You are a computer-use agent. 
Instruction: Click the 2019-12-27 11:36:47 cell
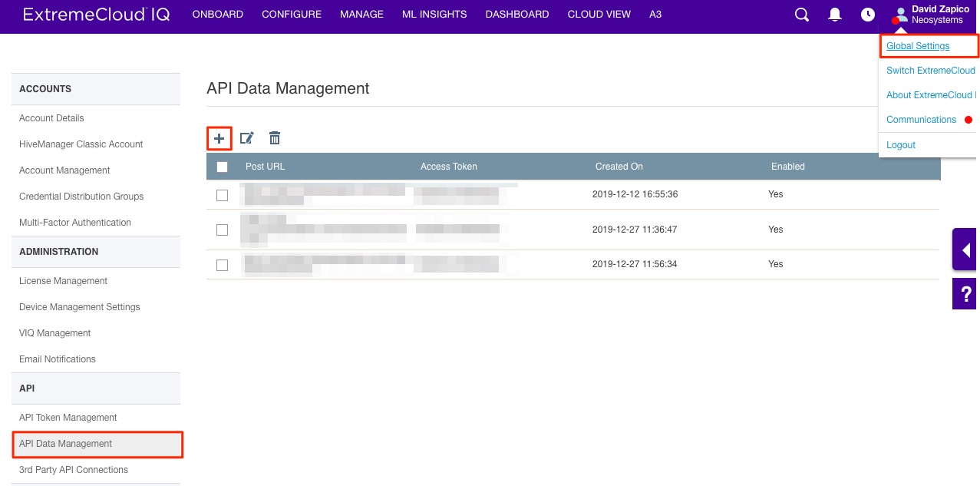pos(635,230)
